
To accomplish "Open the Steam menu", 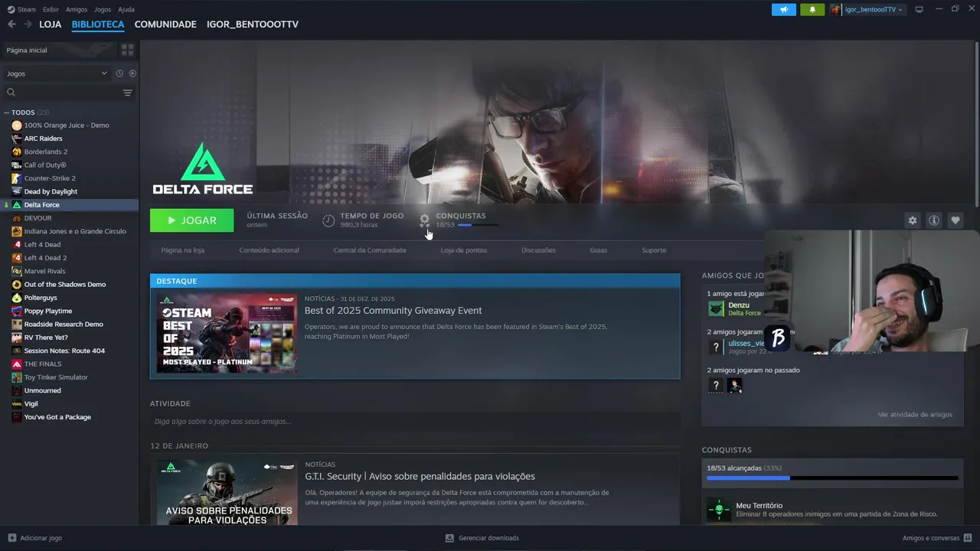I will (27, 9).
